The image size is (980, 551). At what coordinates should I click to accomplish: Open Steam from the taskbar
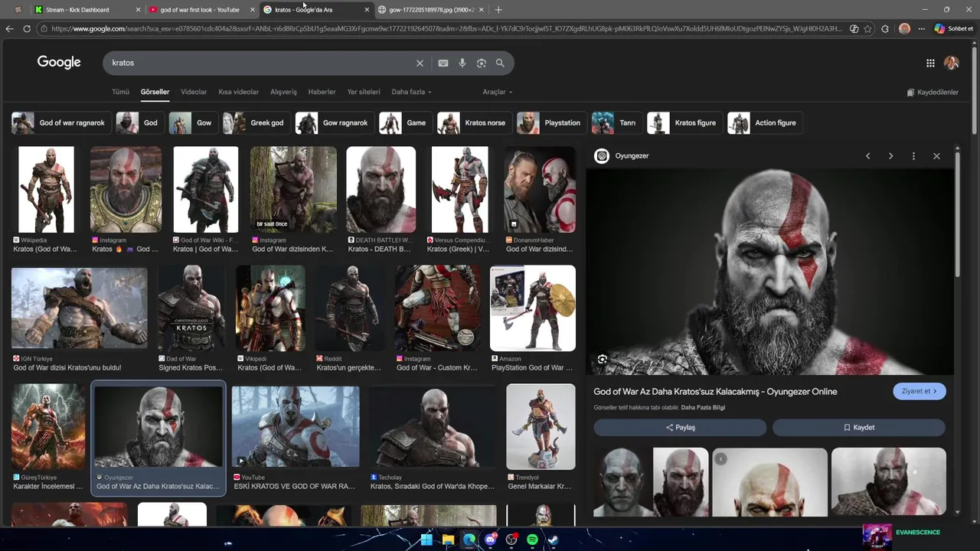click(553, 540)
